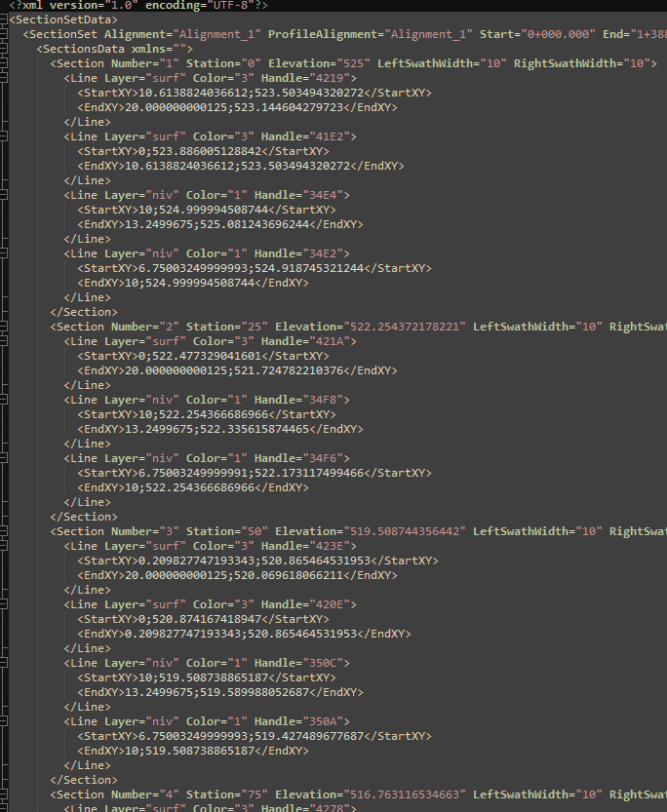Collapse Section Number 2 fold marker
Viewport: 667px width, 812px height.
pos(5,327)
